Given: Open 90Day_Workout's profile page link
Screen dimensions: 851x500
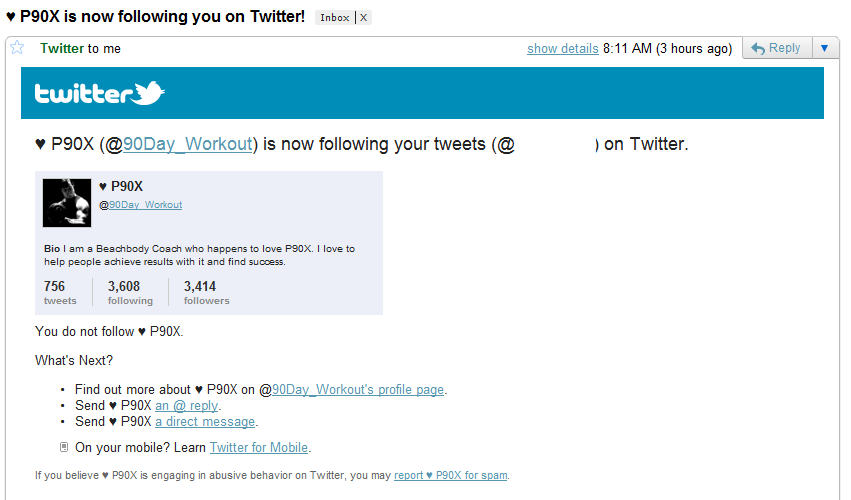Looking at the screenshot, I should click(x=358, y=390).
